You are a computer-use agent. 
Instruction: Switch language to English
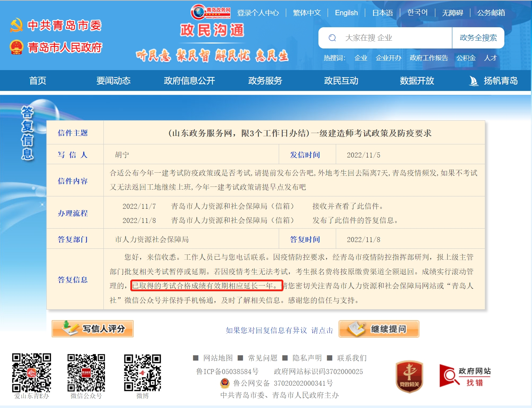pos(346,12)
